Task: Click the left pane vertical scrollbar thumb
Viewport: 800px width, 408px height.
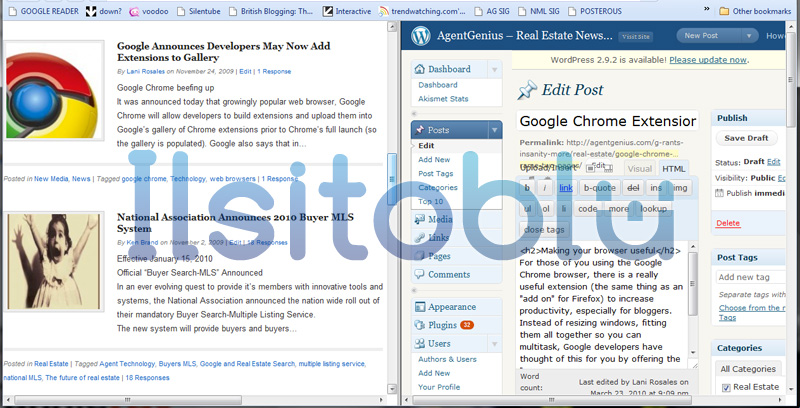Action: pyautogui.click(x=392, y=178)
